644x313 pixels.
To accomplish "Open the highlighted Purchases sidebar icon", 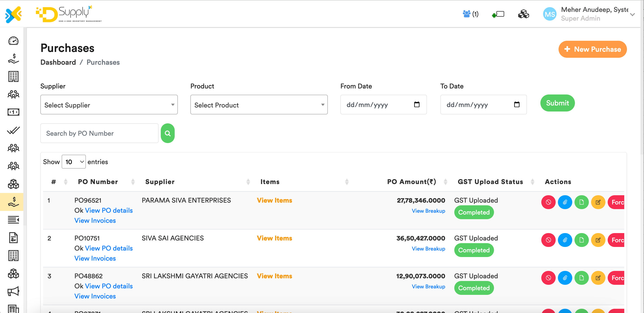I will (x=13, y=202).
